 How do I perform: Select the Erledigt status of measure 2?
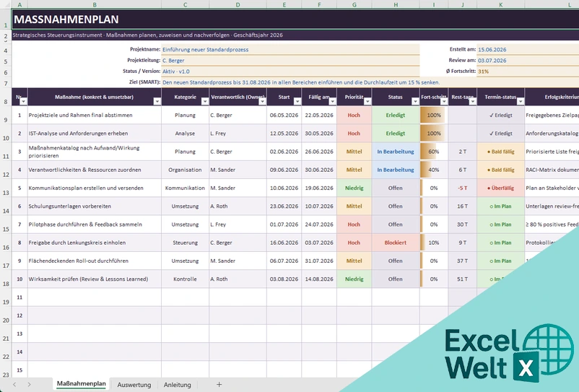coord(396,134)
